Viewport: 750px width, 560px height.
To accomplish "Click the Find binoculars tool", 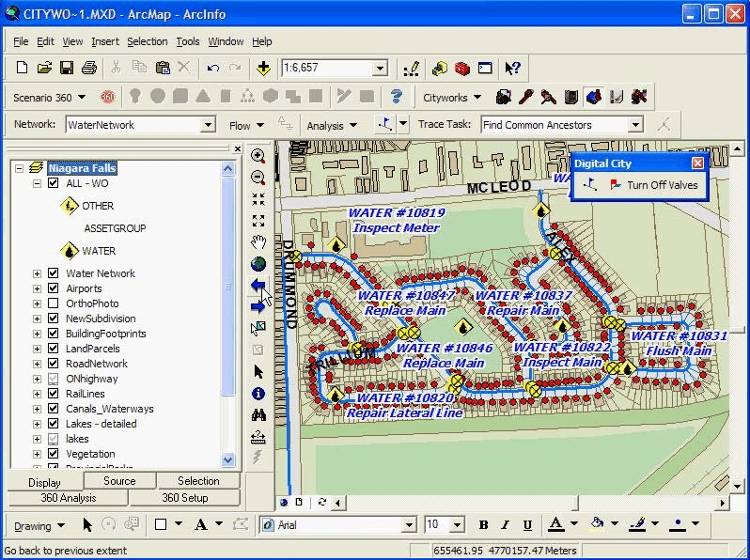I will [258, 415].
